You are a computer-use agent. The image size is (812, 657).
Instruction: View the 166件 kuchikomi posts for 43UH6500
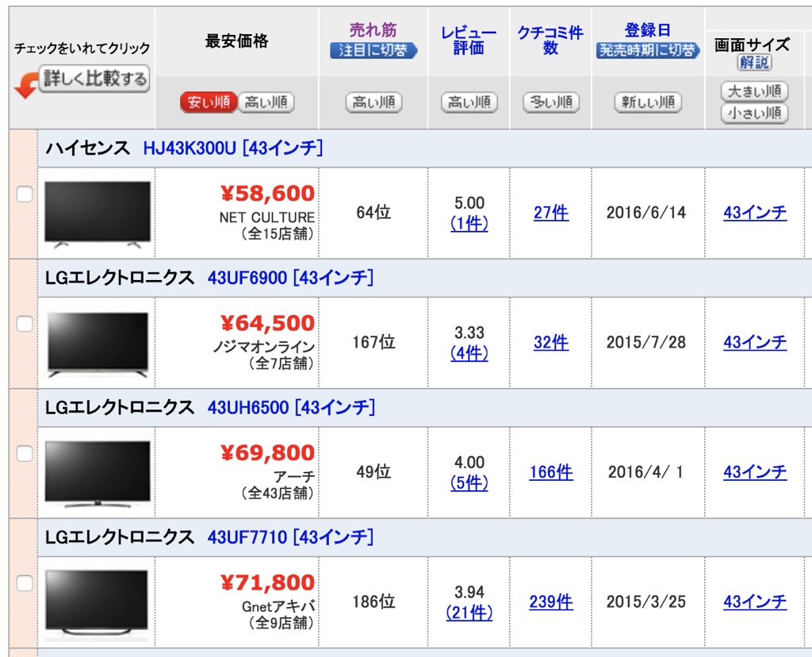coord(550,471)
